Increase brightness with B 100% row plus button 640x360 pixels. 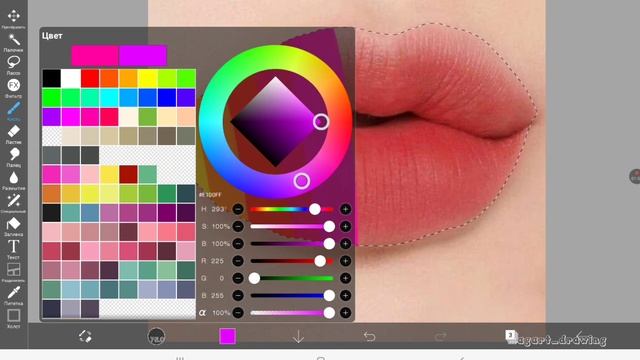[345, 244]
